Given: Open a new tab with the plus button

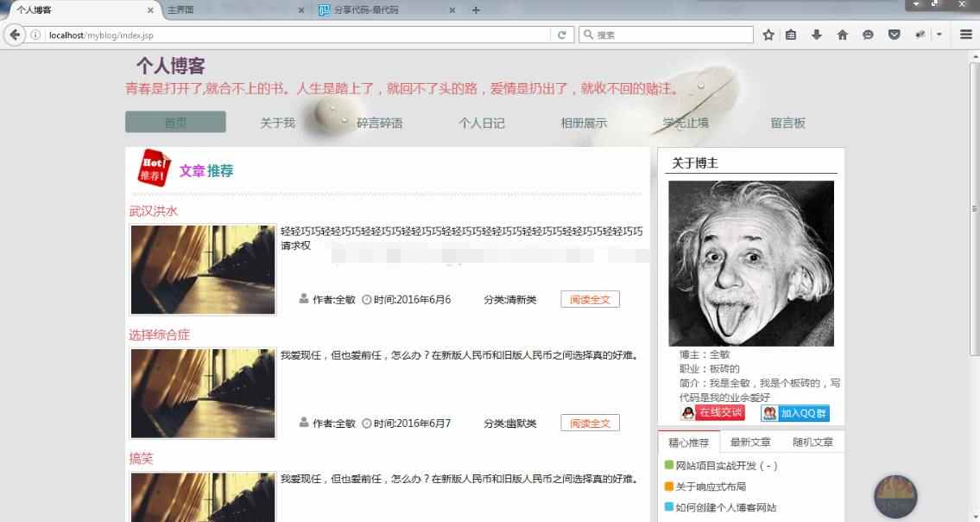Looking at the screenshot, I should coord(476,10).
